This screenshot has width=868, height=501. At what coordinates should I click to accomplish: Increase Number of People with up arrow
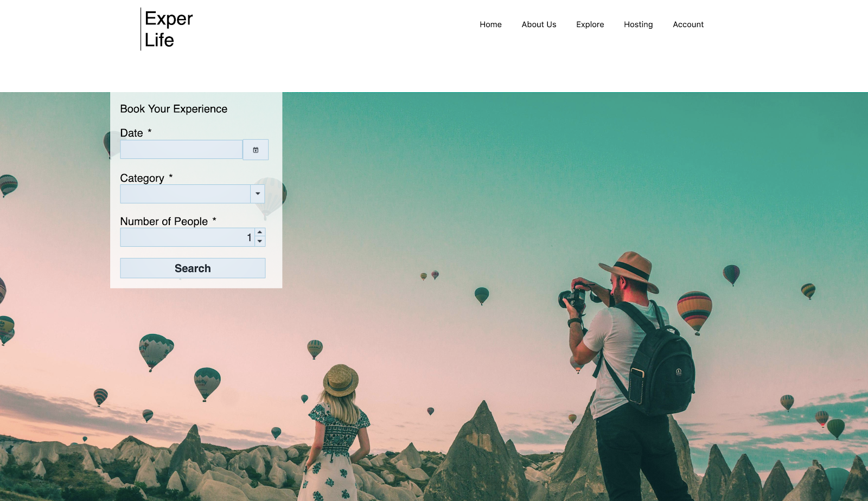click(260, 232)
